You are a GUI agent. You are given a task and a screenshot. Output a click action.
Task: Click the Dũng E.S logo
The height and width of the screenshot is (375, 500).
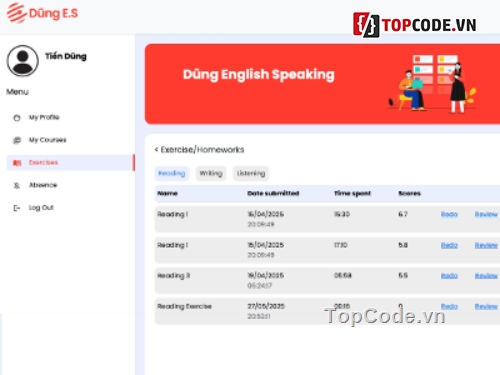[42, 13]
